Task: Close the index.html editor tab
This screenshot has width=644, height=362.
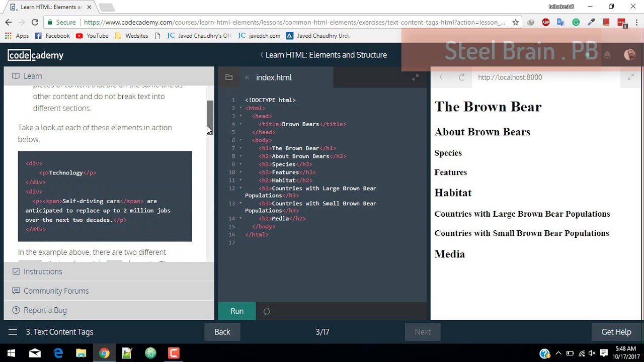Action: [247, 77]
